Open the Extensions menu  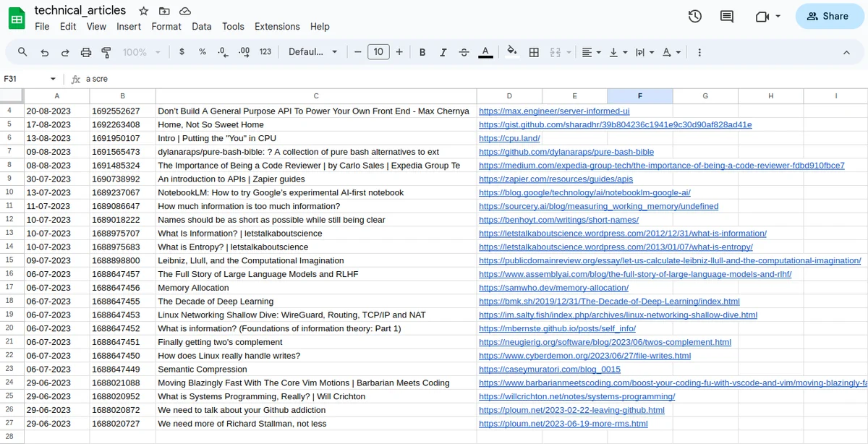point(277,27)
